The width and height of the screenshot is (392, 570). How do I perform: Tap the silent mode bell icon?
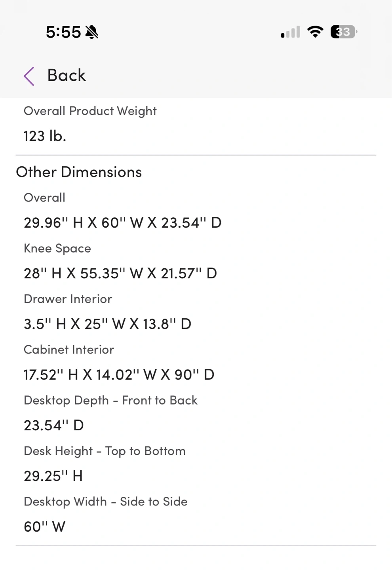[92, 32]
